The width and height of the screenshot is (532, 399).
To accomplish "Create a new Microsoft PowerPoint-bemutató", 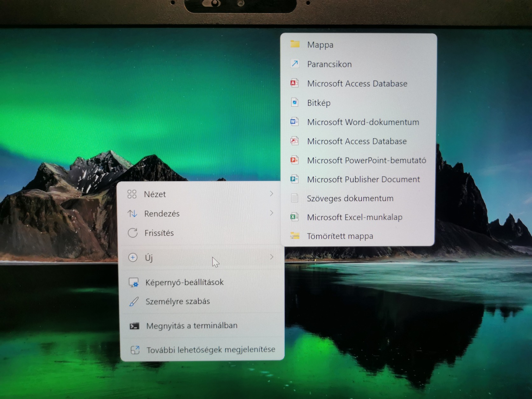I will [358, 160].
